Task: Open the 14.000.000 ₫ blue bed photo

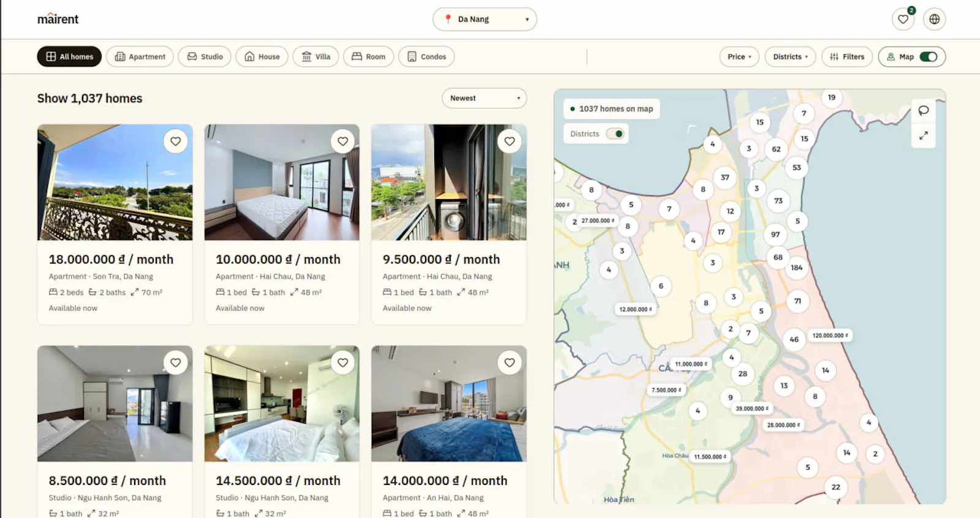Action: pyautogui.click(x=449, y=404)
